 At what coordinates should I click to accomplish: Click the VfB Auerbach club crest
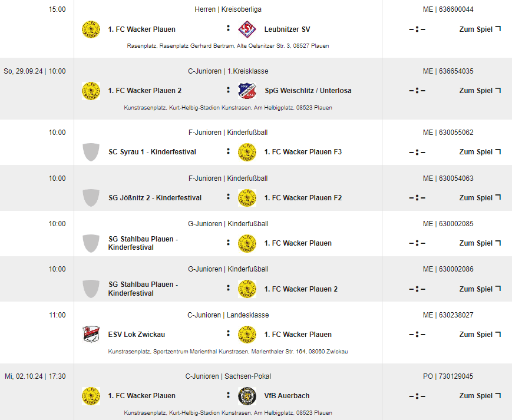(247, 396)
